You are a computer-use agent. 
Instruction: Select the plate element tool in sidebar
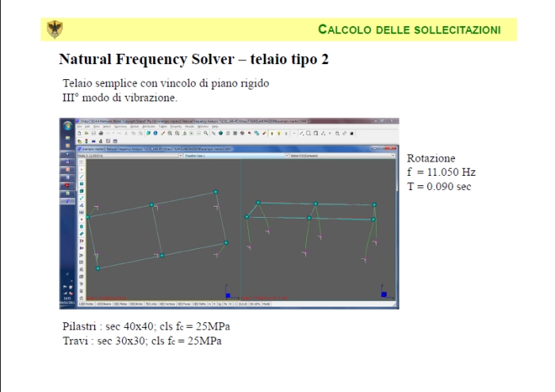click(82, 185)
